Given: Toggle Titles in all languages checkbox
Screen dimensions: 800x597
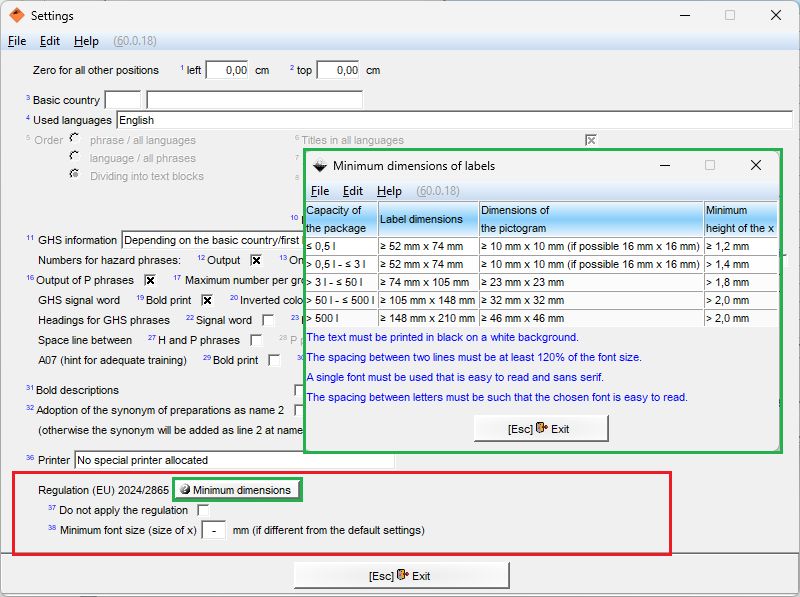Looking at the screenshot, I should point(590,140).
